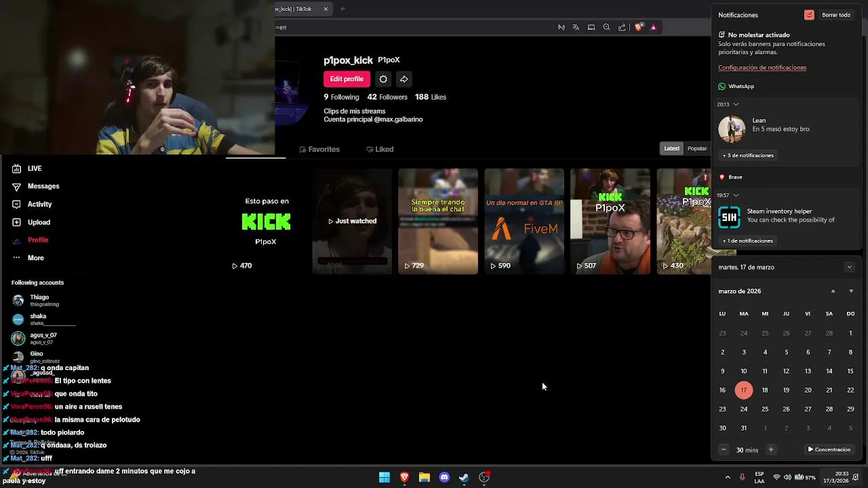Collapse the WhatsApp 20:13 notification chevron

736,104
